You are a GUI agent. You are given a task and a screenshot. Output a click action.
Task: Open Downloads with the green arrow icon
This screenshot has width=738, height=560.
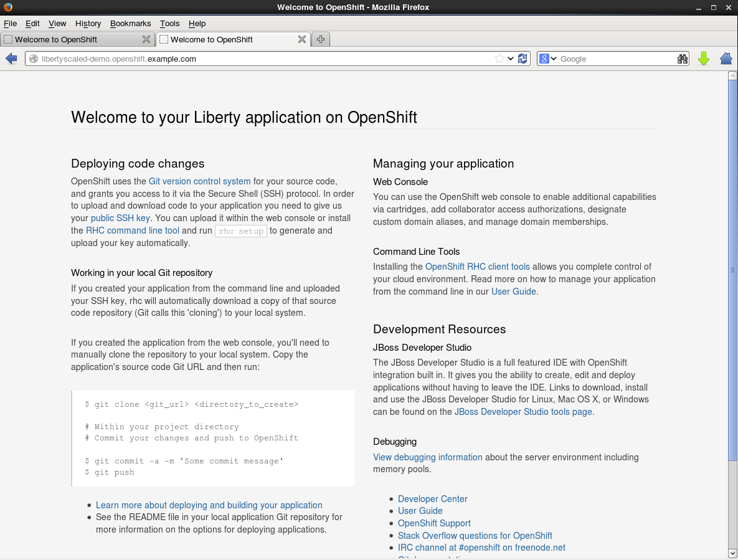pyautogui.click(x=704, y=59)
